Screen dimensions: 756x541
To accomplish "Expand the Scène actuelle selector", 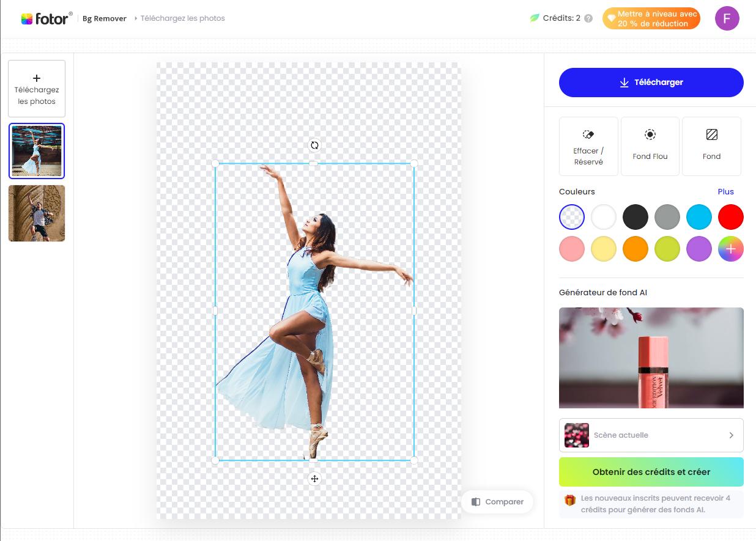I will coord(651,435).
